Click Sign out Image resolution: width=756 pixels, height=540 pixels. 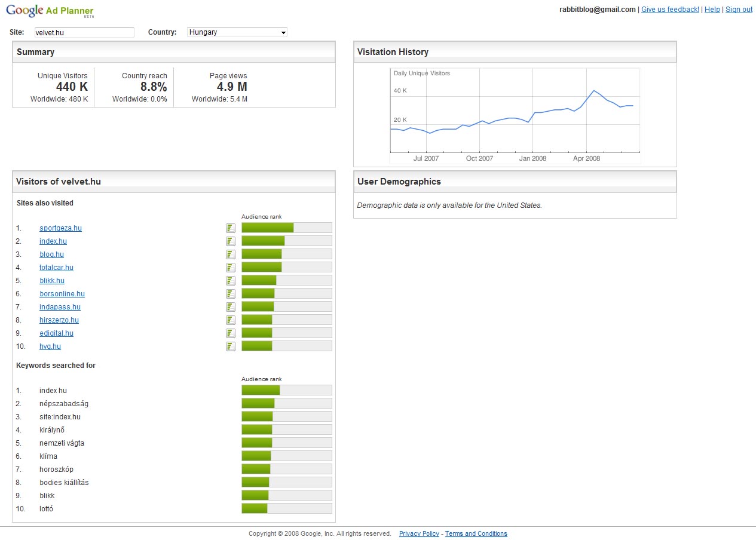[x=739, y=10]
